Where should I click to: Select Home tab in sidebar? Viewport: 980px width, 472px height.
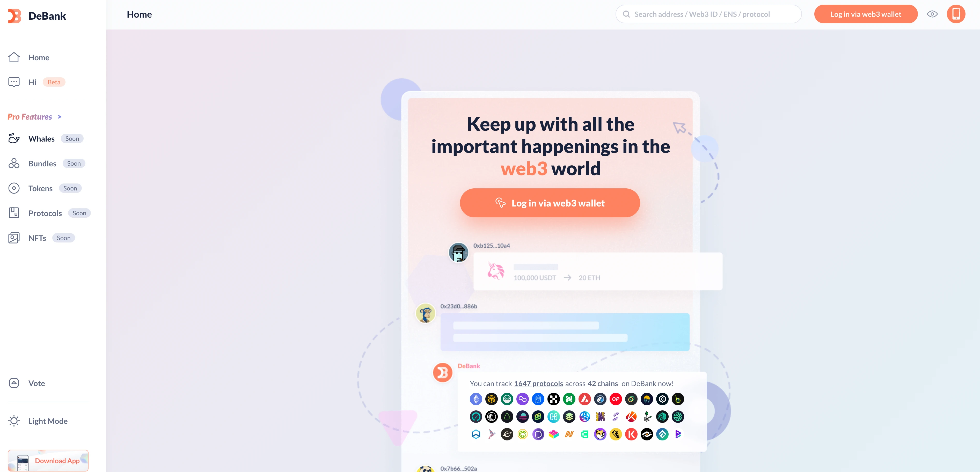[x=39, y=57]
